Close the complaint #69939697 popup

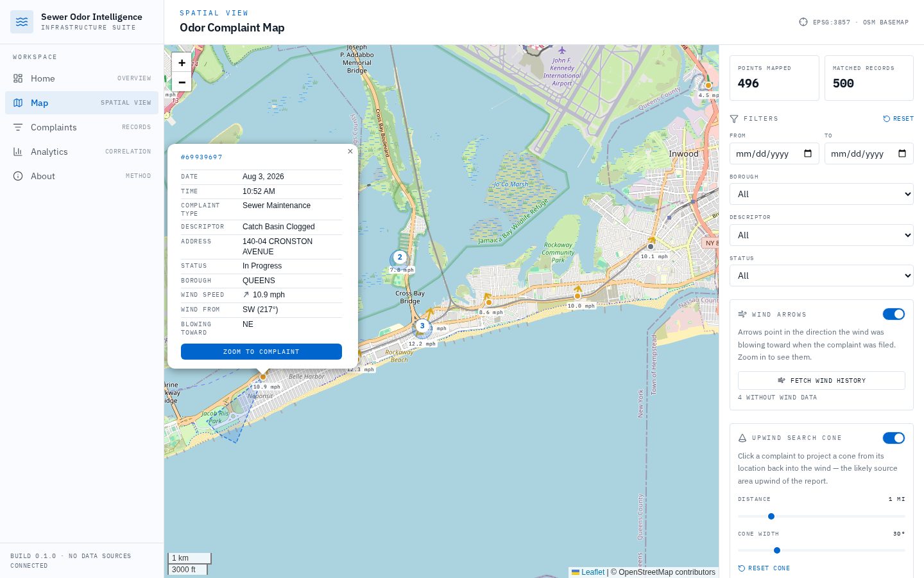(x=350, y=152)
